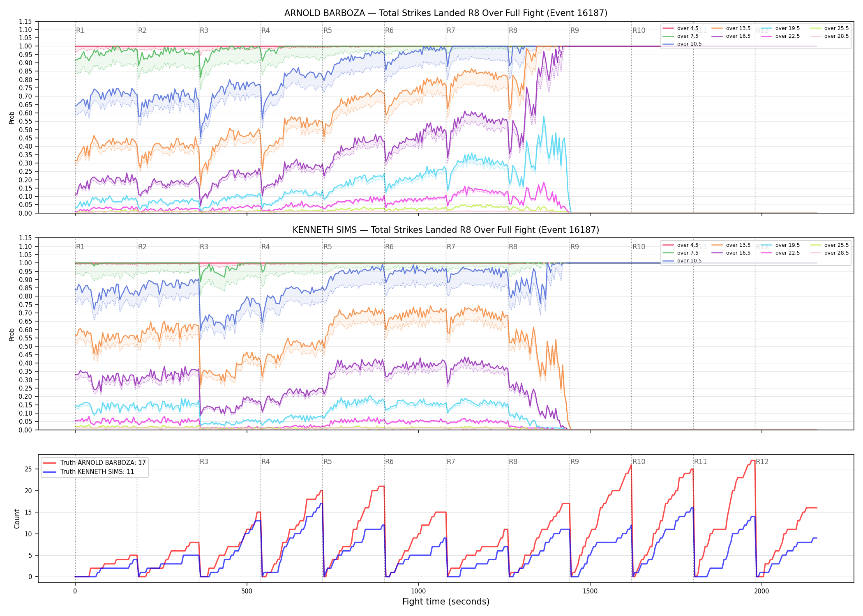Click the R10 round marker in Barboza chart

click(x=639, y=30)
